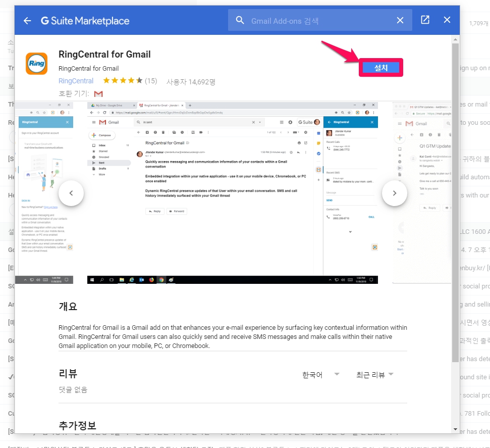Click the Gmail compatibility icon
490x448 pixels.
98,94
